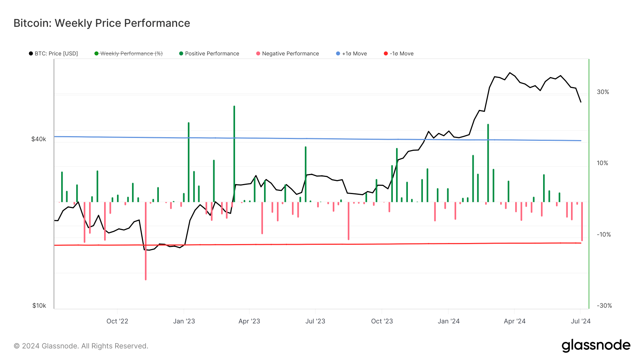The image size is (644, 362).
Task: Click the glassnode logo
Action: point(596,346)
